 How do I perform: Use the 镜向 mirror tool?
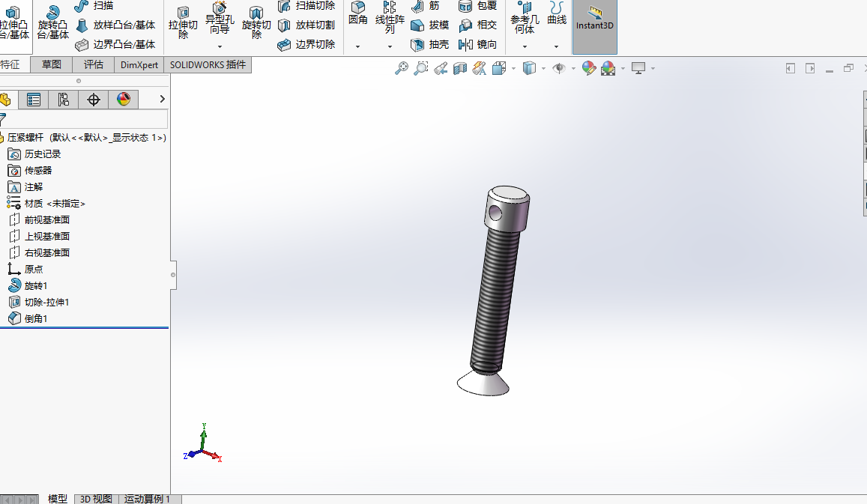478,44
